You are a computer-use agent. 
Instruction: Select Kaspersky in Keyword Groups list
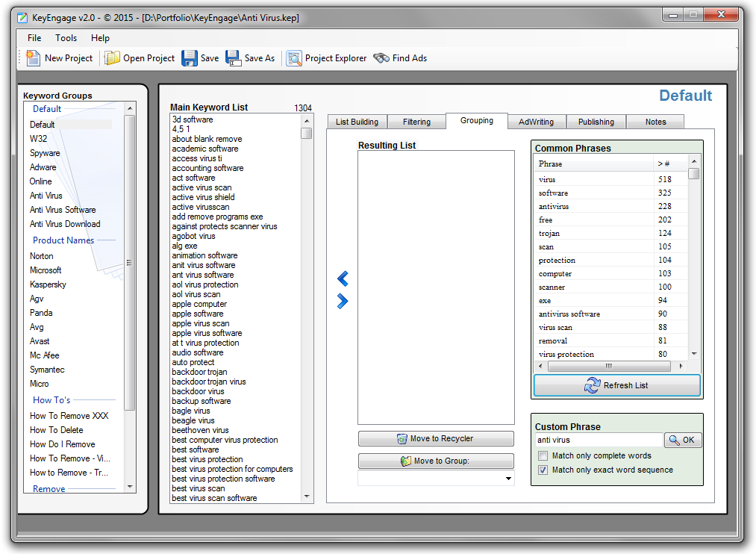(x=48, y=284)
